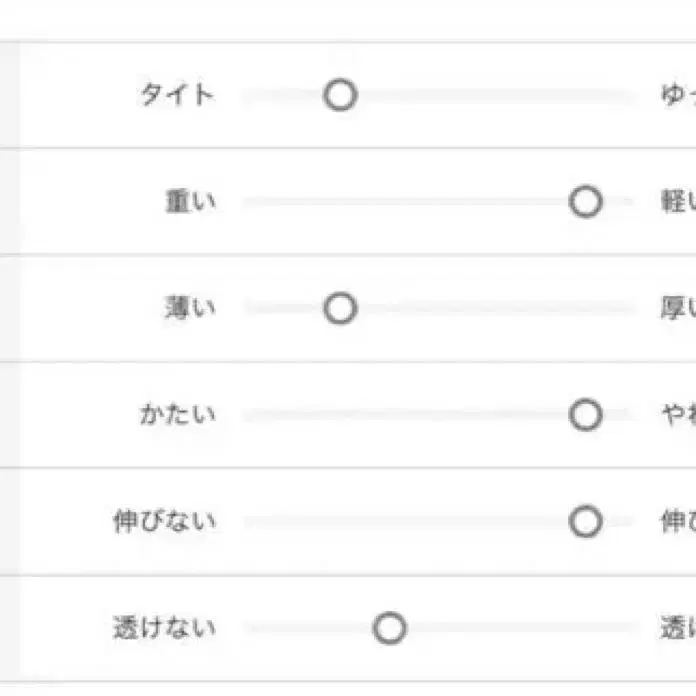Click the タイト slider handle
Screen dimensions: 696x696
(340, 96)
